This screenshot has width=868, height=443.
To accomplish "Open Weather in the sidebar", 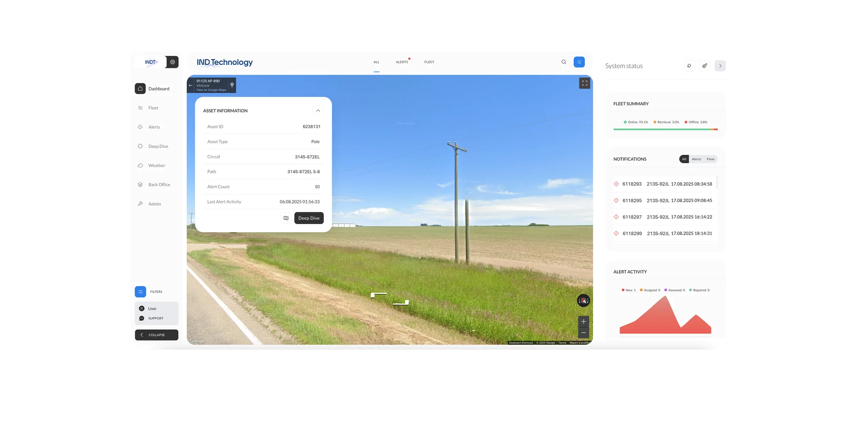I will pos(157,166).
